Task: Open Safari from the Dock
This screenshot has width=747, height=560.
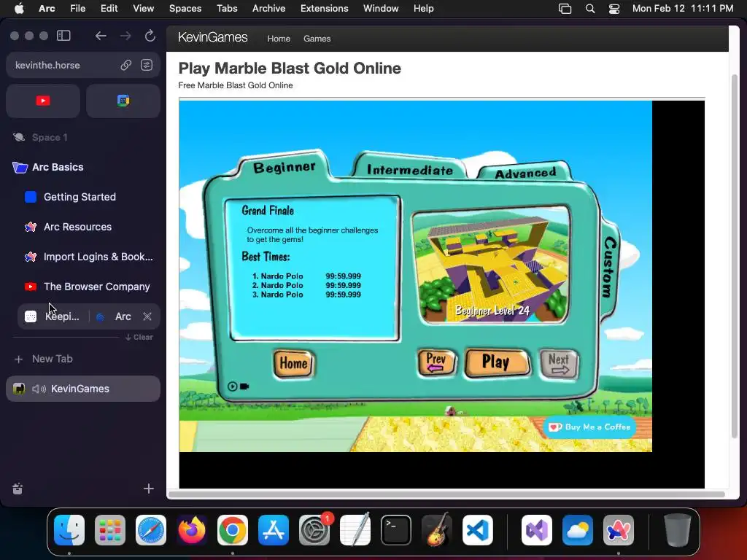Action: click(x=151, y=530)
